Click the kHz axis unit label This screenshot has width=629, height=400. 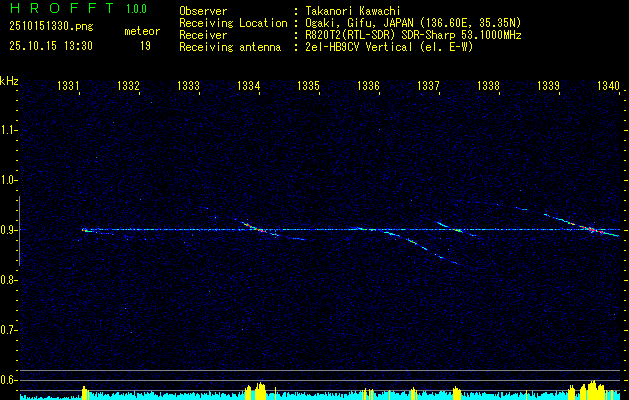pyautogui.click(x=9, y=81)
